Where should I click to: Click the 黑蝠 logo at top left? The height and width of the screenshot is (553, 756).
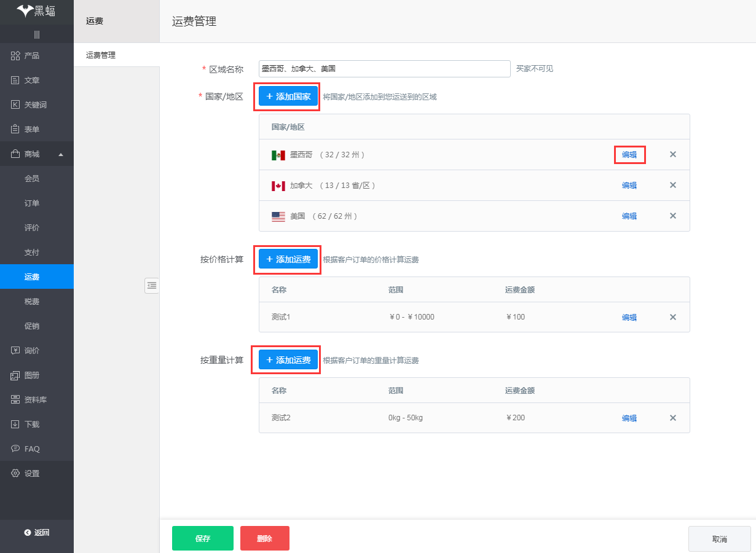(x=37, y=11)
